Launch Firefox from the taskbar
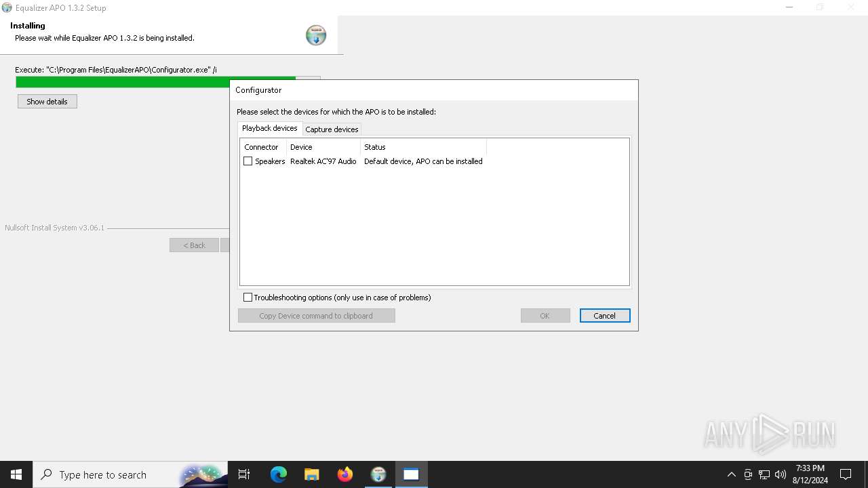This screenshot has width=868, height=488. pos(345,474)
